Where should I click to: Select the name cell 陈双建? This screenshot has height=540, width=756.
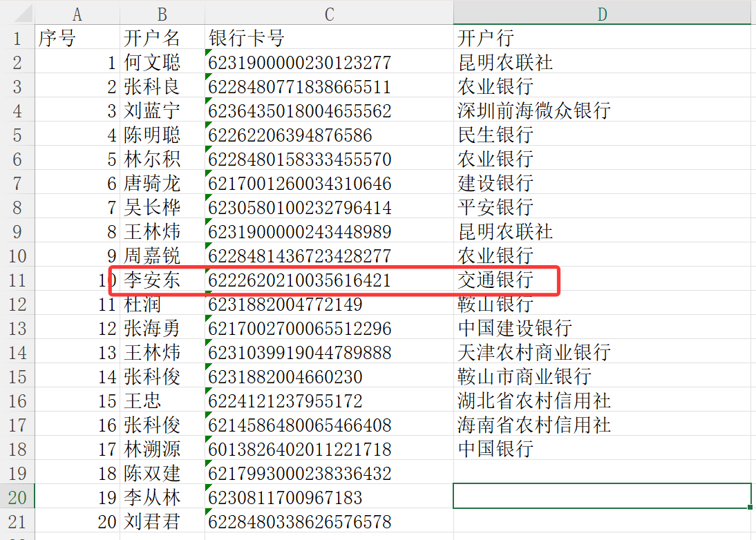coord(162,473)
